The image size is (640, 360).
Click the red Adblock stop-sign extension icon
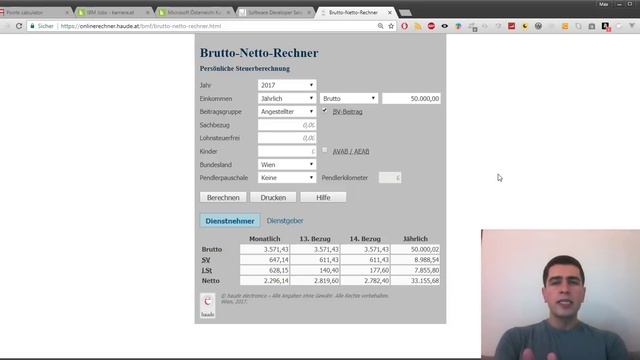tap(431, 26)
